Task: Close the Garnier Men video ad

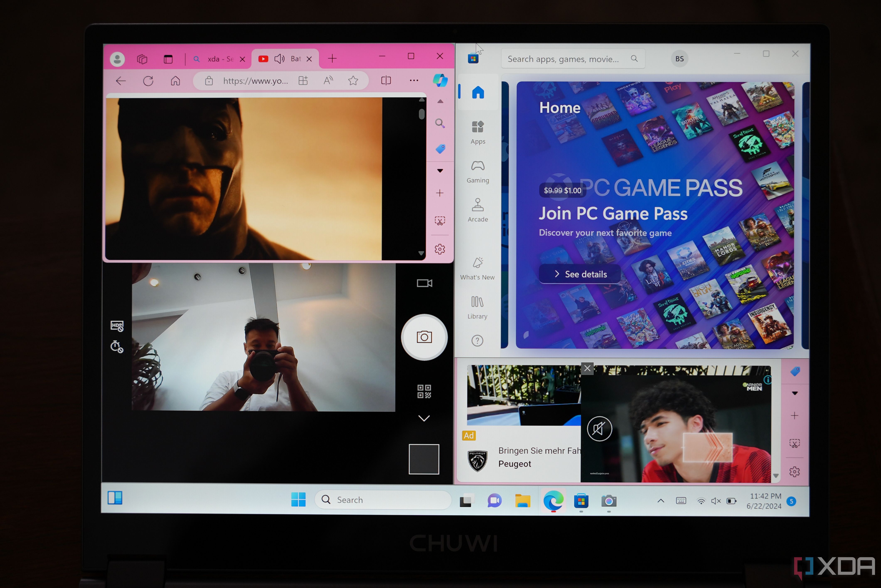Action: [587, 369]
